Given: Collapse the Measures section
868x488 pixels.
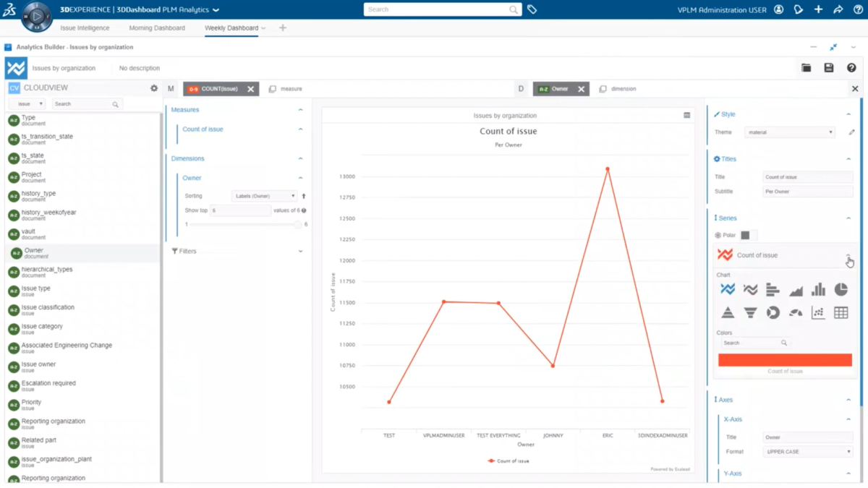Looking at the screenshot, I should (x=300, y=110).
